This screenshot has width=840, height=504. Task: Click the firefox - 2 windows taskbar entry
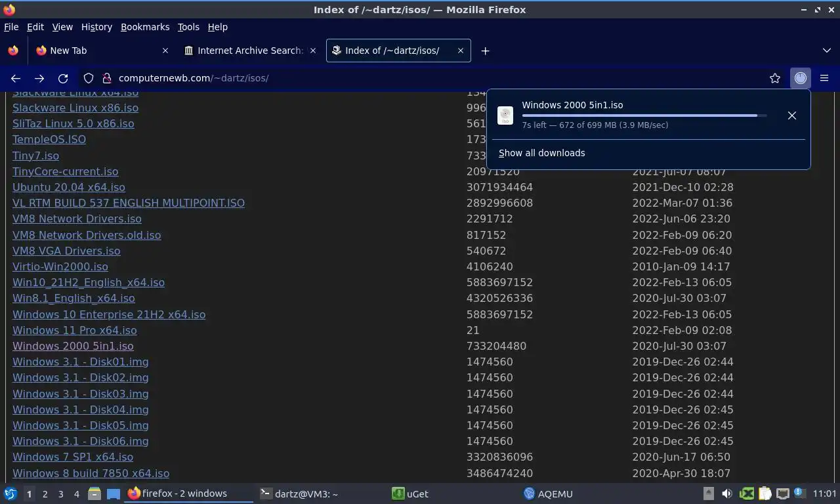tap(189, 493)
